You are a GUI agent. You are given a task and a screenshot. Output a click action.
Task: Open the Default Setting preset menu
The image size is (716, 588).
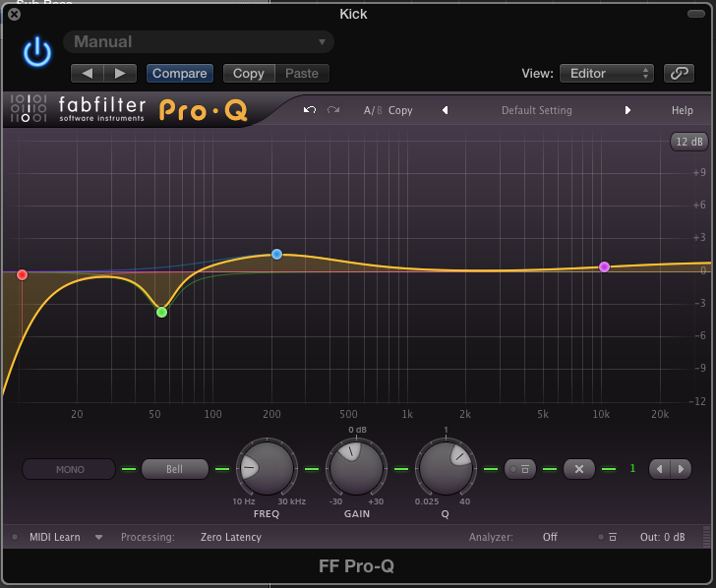[536, 110]
